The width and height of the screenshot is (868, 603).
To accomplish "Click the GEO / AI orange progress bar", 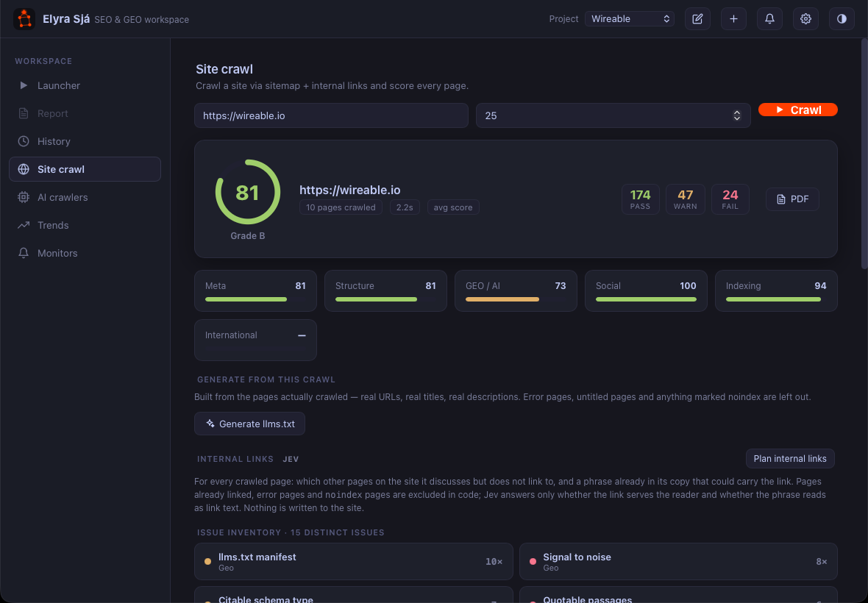I will coord(502,299).
